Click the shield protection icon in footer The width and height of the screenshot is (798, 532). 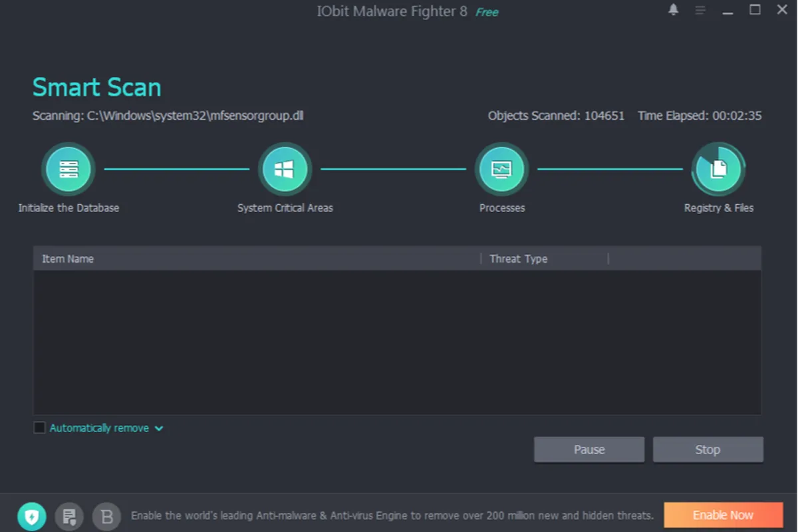point(31,515)
